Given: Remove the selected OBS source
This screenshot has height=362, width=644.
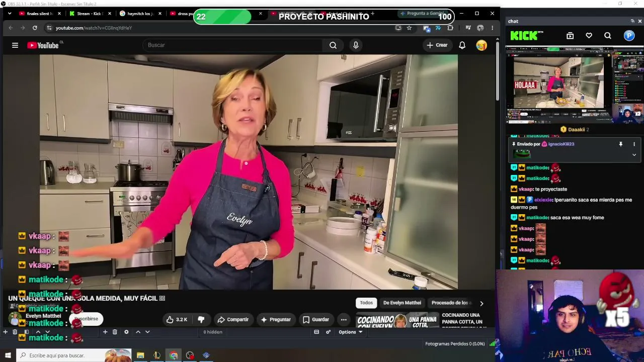Looking at the screenshot, I should pyautogui.click(x=115, y=332).
